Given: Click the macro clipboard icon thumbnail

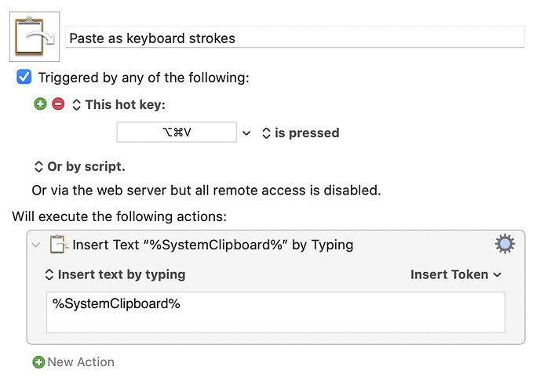Looking at the screenshot, I should pos(35,37).
